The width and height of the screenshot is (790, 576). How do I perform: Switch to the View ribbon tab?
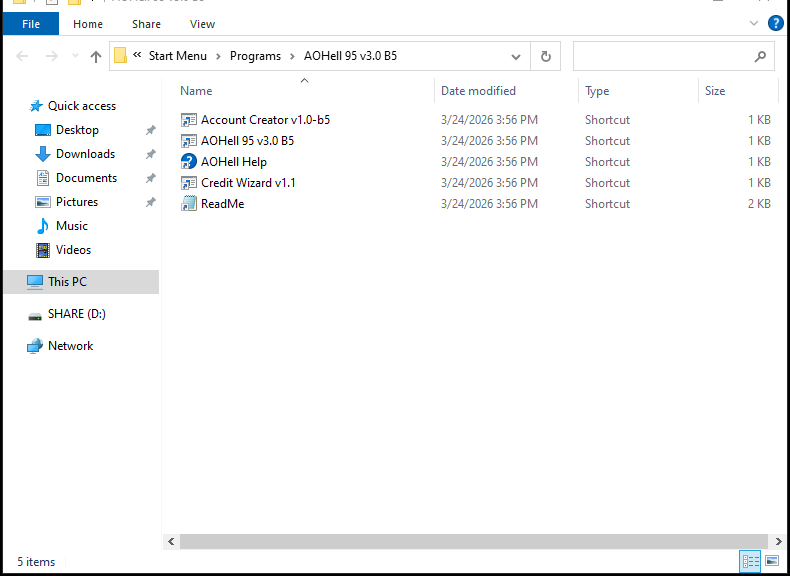pyautogui.click(x=202, y=24)
